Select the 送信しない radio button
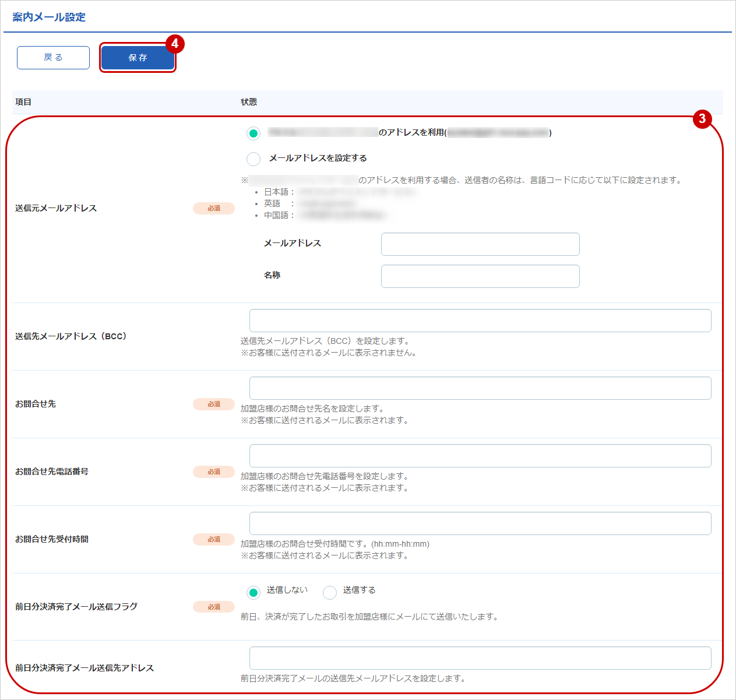 click(x=253, y=593)
